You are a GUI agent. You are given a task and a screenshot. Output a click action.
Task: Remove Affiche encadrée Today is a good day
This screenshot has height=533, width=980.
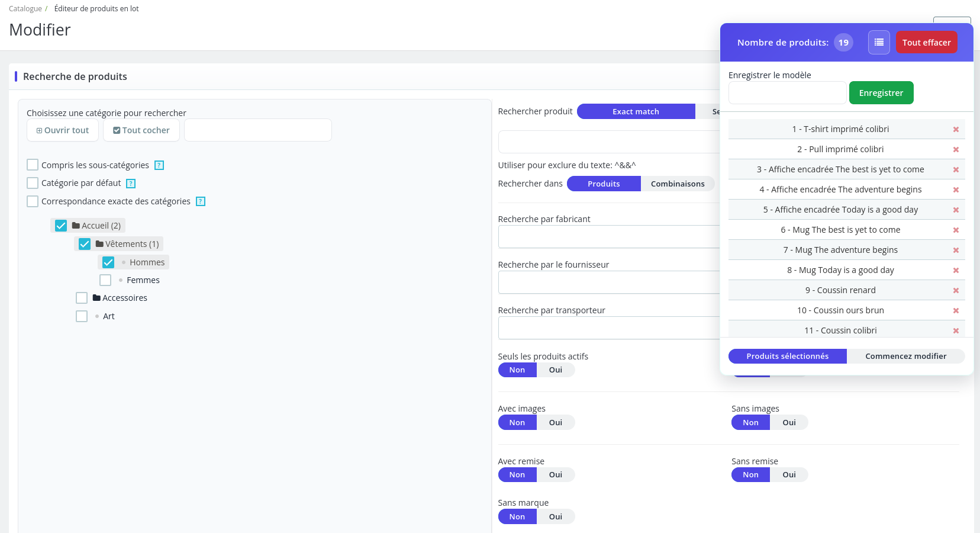[x=956, y=210]
